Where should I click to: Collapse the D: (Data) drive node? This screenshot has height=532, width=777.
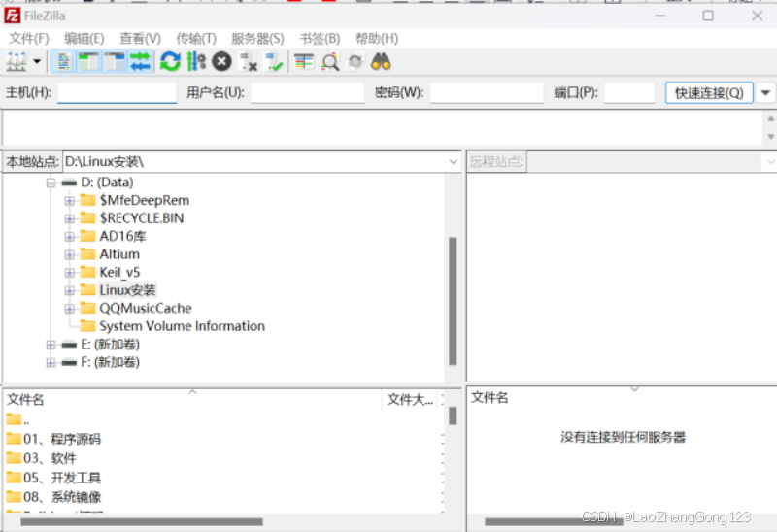click(x=51, y=183)
